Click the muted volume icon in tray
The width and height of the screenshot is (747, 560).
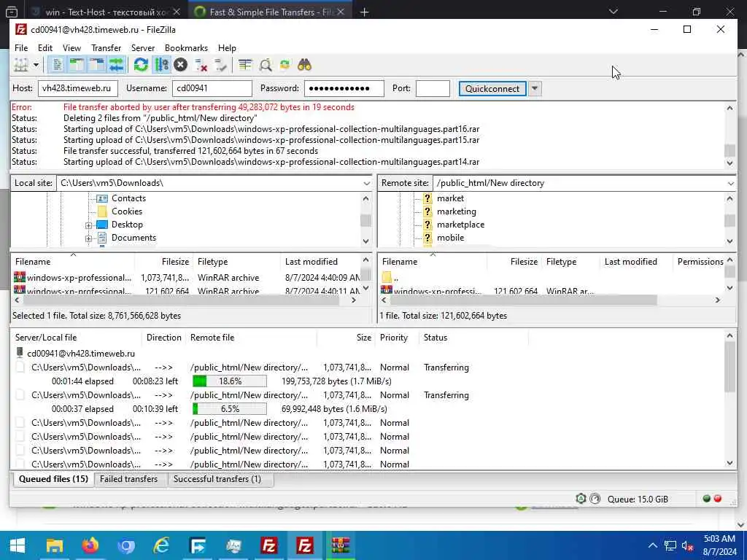tap(687, 545)
